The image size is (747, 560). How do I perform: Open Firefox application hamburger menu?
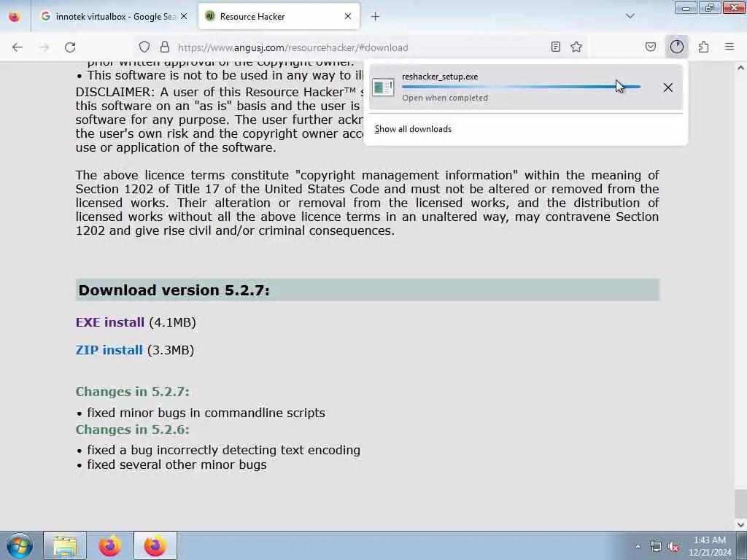[729, 47]
